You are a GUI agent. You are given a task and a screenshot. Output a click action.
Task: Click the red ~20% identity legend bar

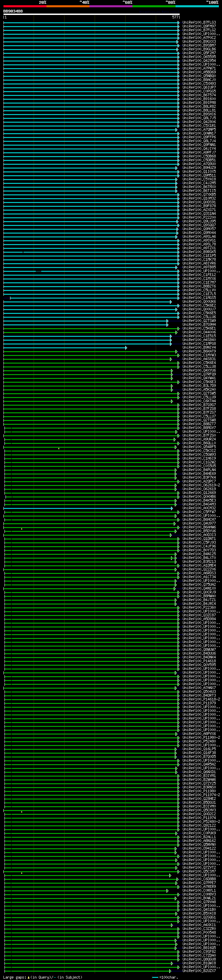pos(25,6)
